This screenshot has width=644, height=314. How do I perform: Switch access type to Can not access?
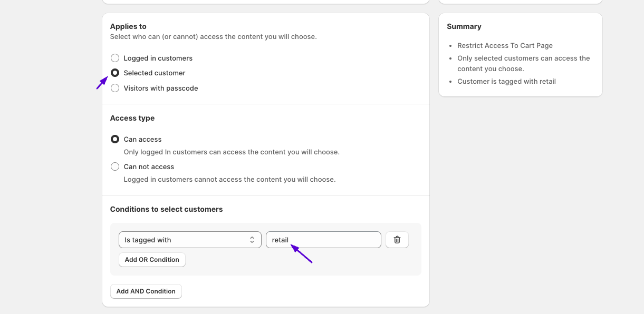115,166
